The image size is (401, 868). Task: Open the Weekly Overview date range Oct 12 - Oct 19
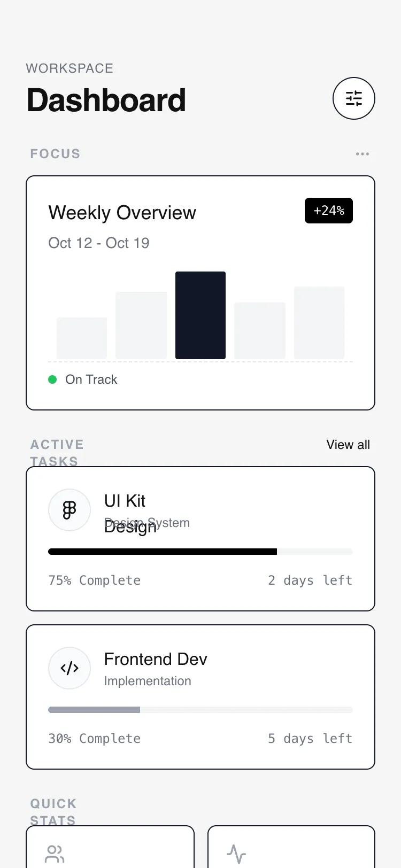(x=99, y=243)
